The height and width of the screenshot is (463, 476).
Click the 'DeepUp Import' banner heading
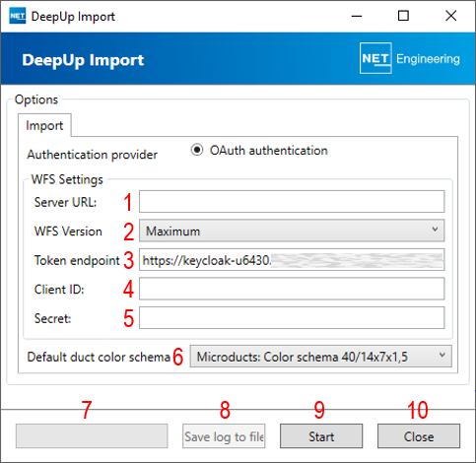(83, 60)
